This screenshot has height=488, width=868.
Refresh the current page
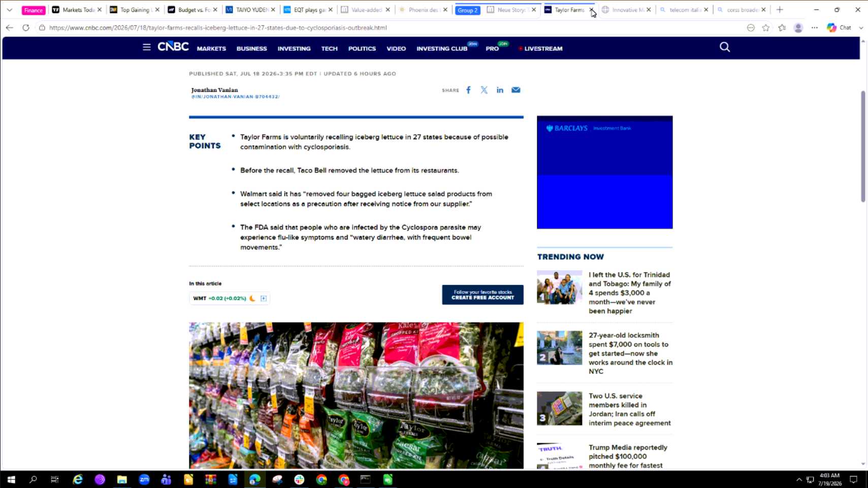pos(26,27)
